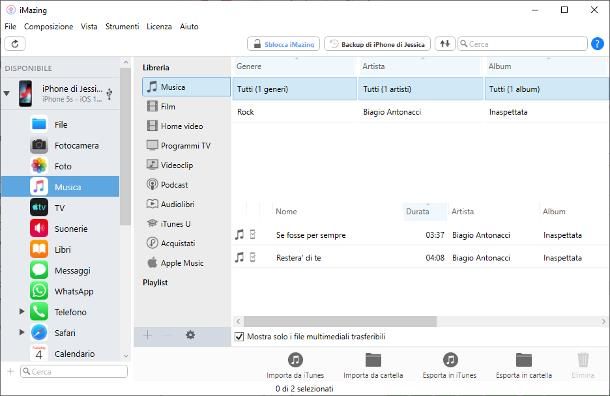Open the Strumenti menu
This screenshot has height=396, width=610.
(122, 26)
